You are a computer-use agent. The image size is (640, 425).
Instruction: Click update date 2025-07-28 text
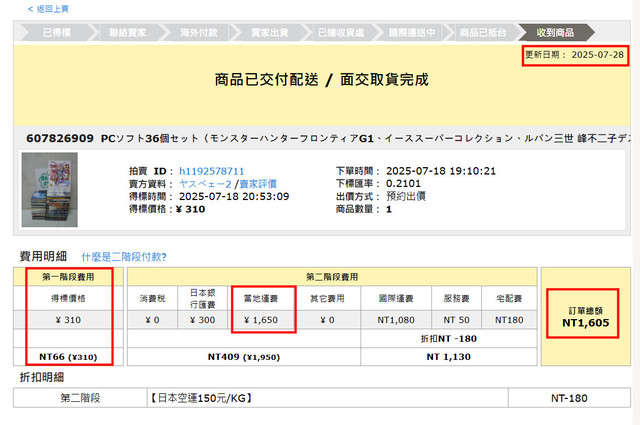(x=598, y=55)
